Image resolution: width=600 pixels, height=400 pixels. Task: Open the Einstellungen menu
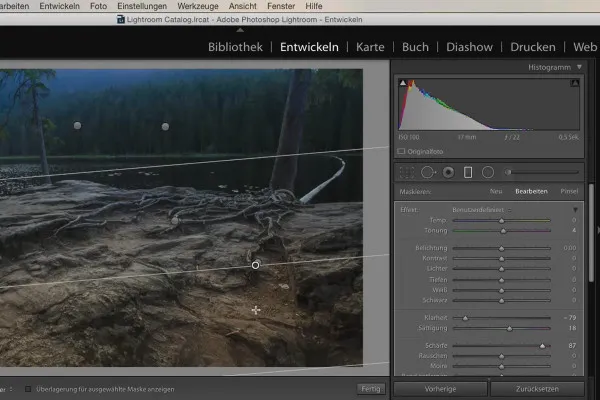point(142,6)
